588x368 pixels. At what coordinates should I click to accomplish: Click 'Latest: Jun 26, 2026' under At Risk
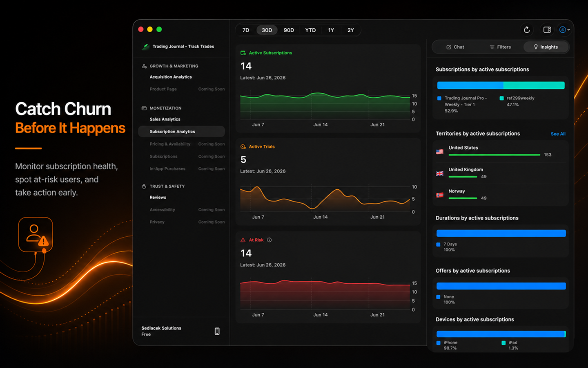point(263,265)
